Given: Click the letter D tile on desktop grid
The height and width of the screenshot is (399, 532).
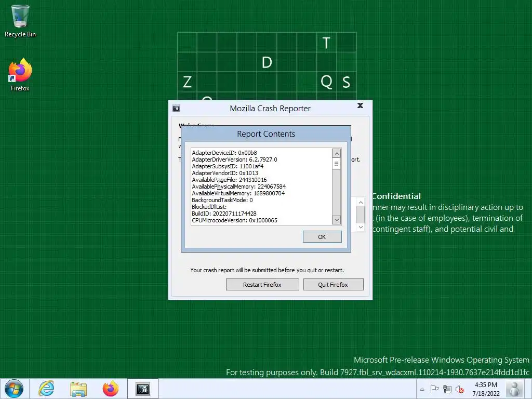Looking at the screenshot, I should point(267,62).
